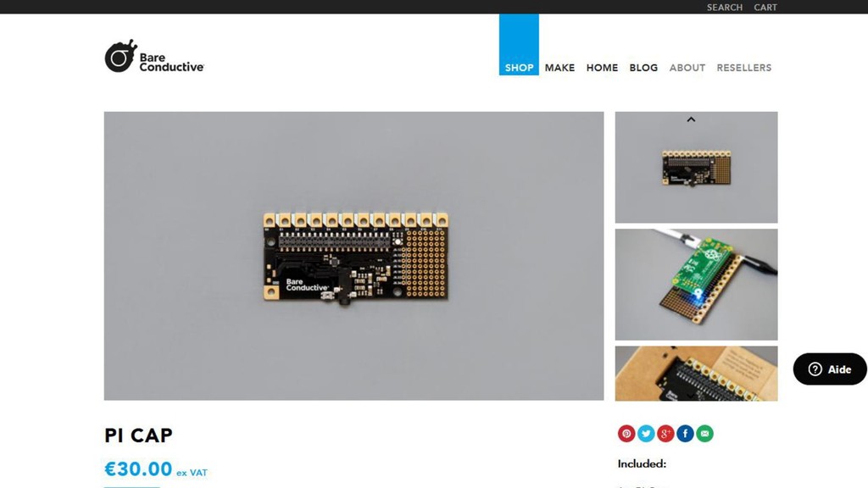
Task: Select the Raspberry Pi Zero thumbnail
Action: coord(697,285)
